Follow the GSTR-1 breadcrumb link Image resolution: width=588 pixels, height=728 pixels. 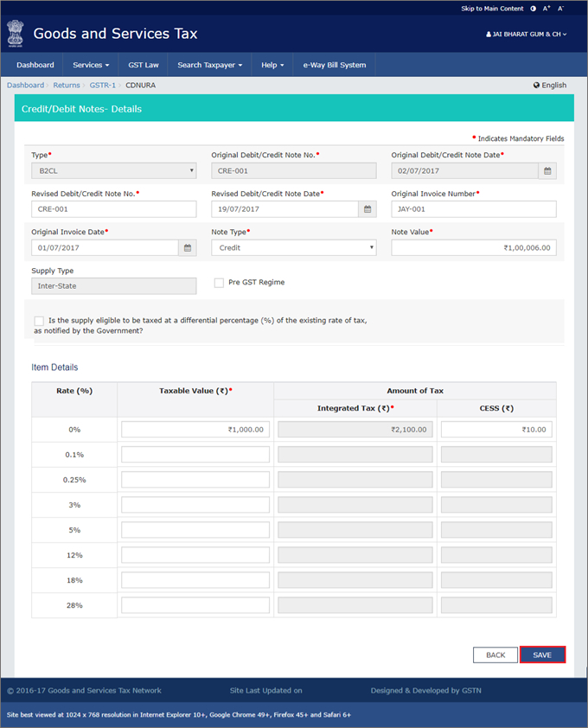[x=103, y=85]
